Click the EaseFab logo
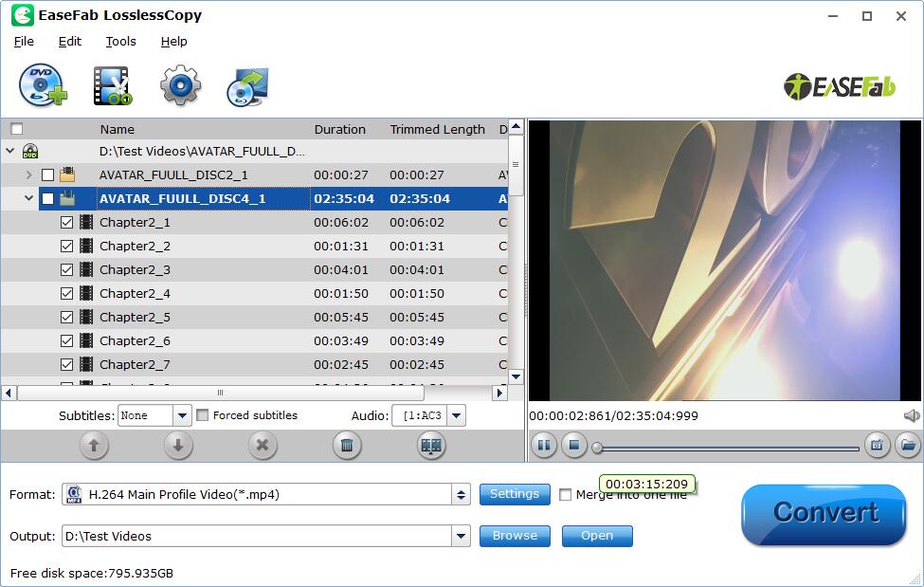The height and width of the screenshot is (587, 924). (840, 86)
